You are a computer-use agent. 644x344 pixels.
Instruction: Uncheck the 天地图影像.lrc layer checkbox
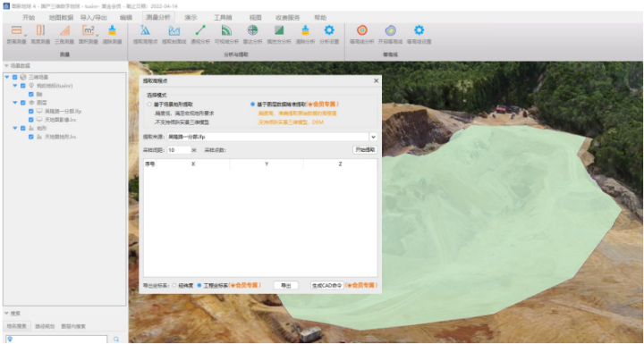pyautogui.click(x=31, y=120)
